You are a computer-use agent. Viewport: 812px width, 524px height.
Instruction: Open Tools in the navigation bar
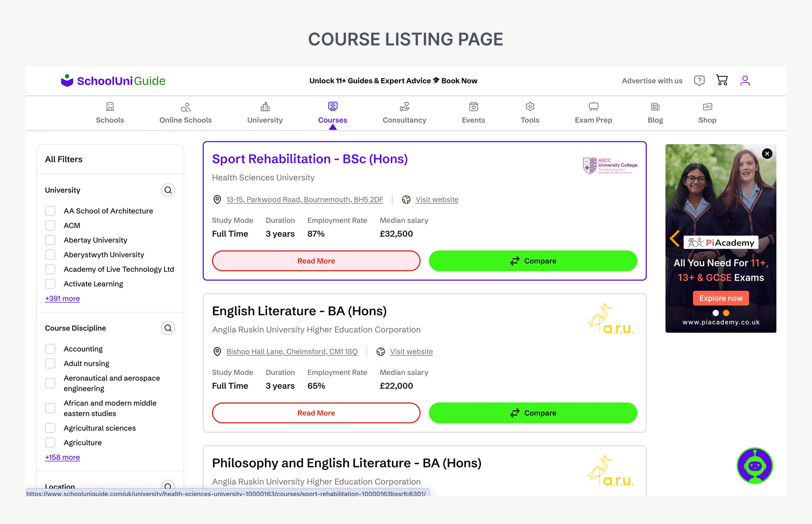(530, 113)
